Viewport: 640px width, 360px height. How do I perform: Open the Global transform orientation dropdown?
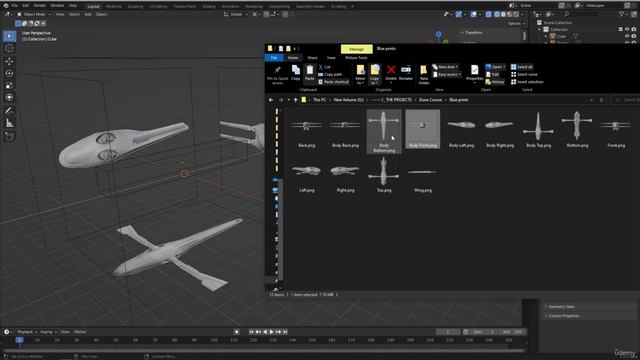pyautogui.click(x=236, y=14)
